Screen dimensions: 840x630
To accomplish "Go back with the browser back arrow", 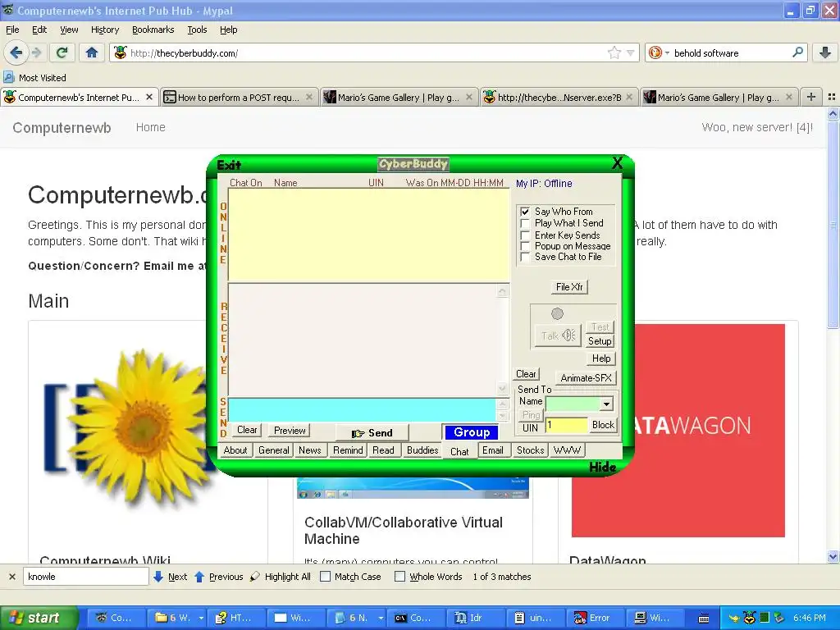I will 16,52.
